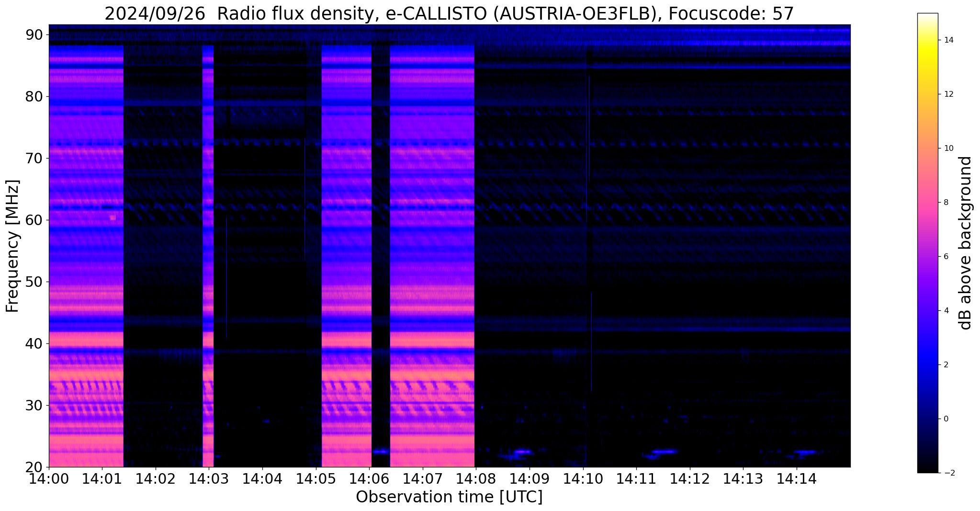Click the 14:06 time tick label

[369, 478]
